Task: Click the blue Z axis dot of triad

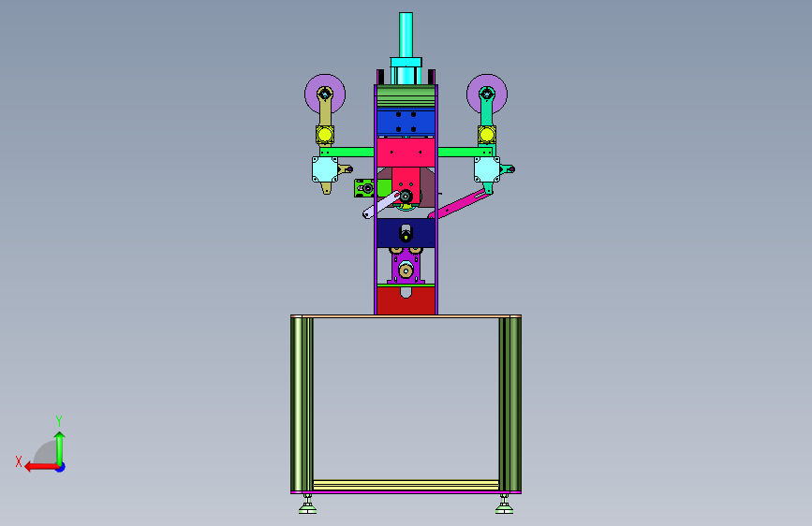Action: click(61, 467)
